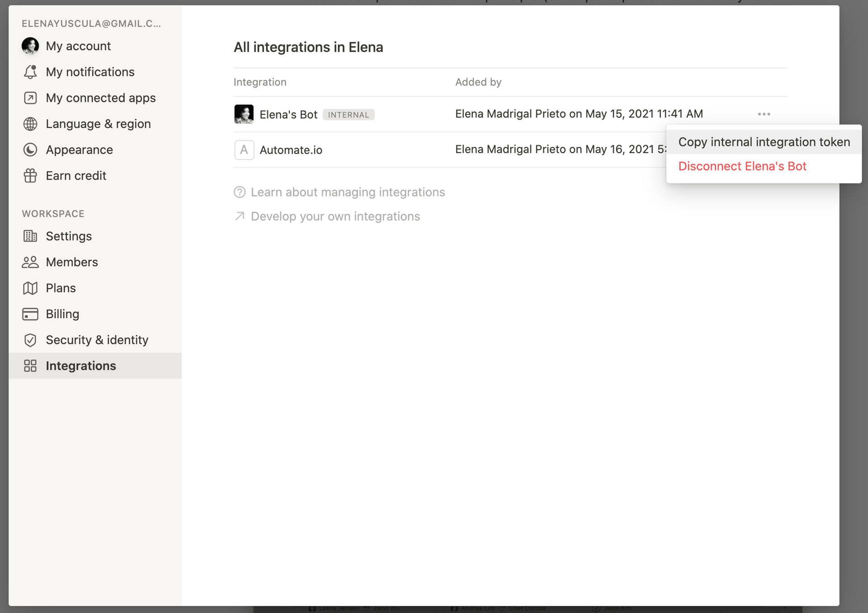Click the Members icon in the sidebar
Viewport: 868px width, 613px height.
[30, 262]
